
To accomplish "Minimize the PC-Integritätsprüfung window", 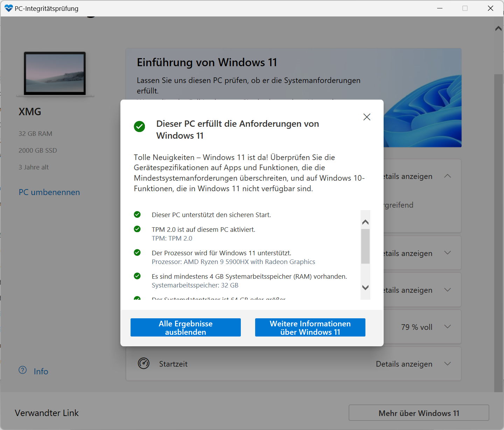I will click(x=440, y=8).
